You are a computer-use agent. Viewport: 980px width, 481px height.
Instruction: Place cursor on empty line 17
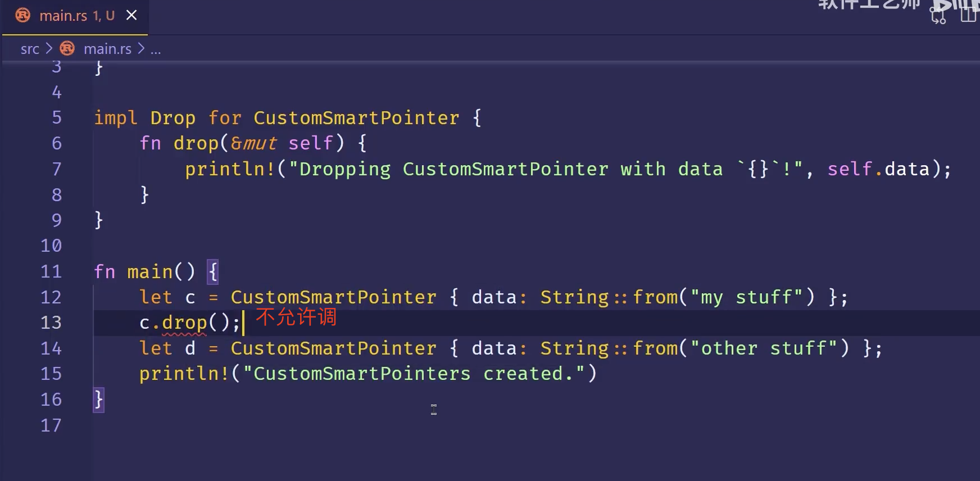point(225,425)
